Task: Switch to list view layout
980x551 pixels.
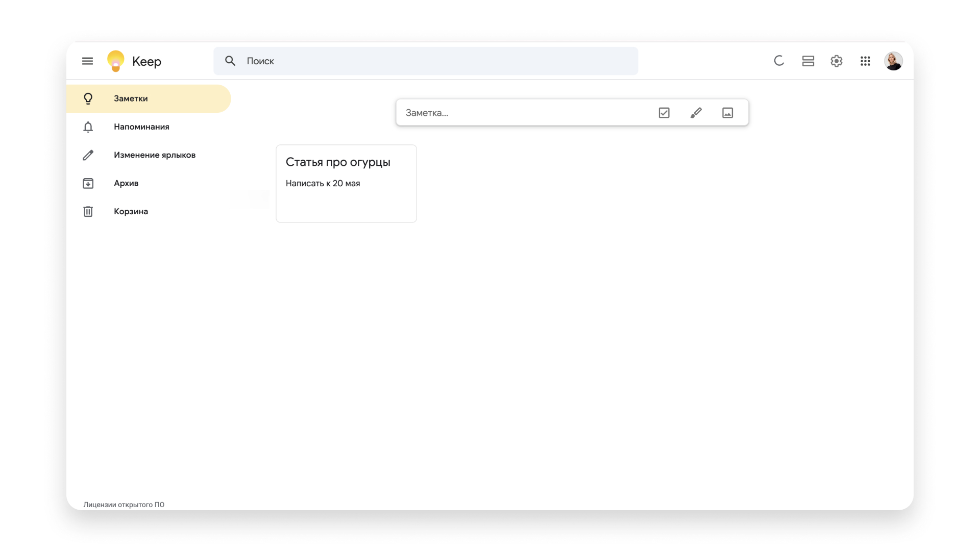Action: [808, 61]
